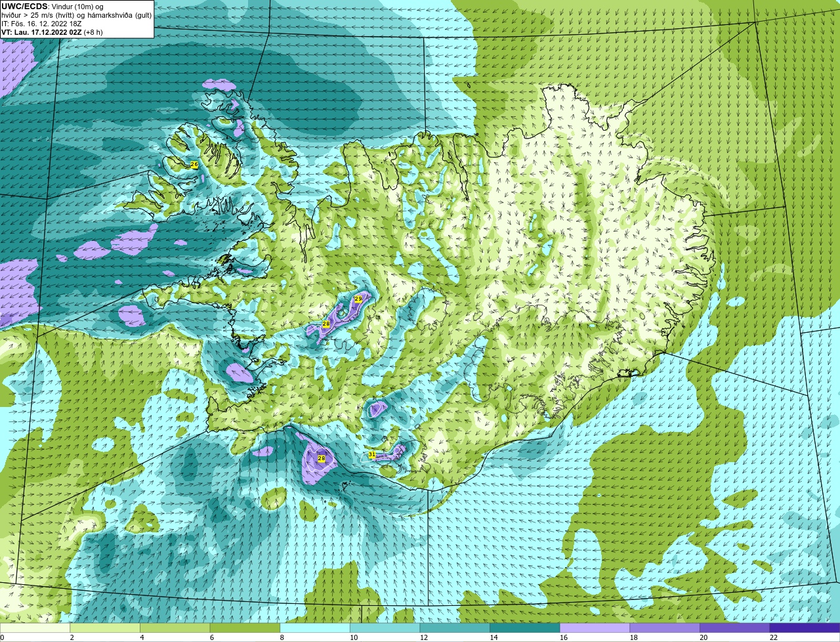Click the 'VT: Lau. 17.12.2022 02Z (+8 h)' line
The height and width of the screenshot is (642, 840).
(52, 32)
